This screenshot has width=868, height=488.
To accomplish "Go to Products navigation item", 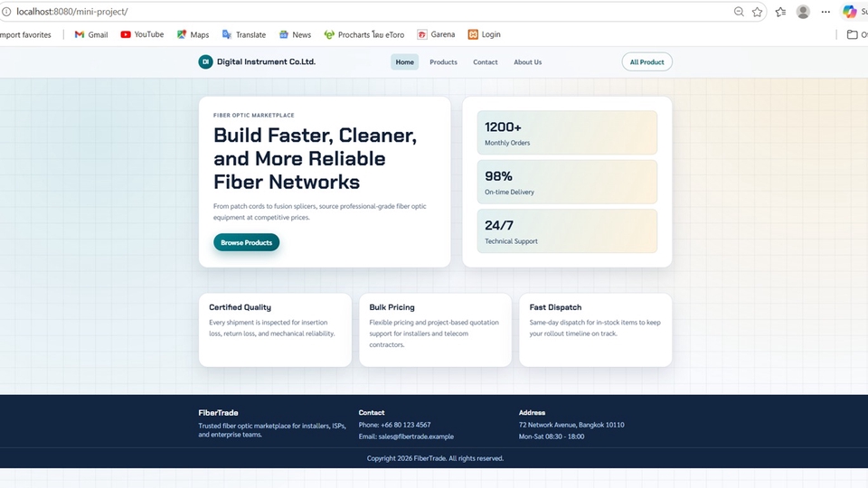I will [443, 62].
